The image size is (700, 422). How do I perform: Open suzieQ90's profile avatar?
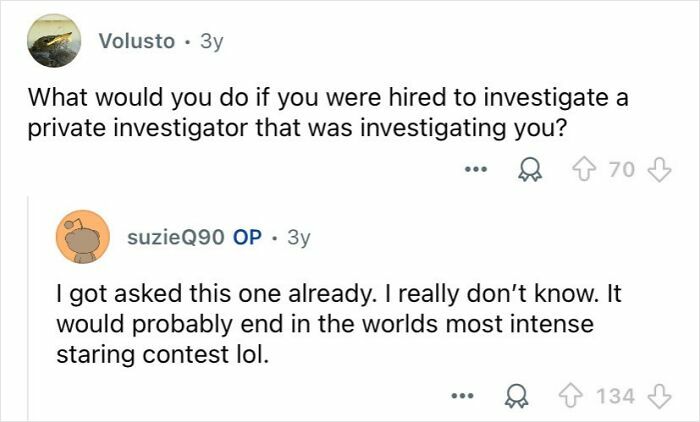click(x=82, y=238)
